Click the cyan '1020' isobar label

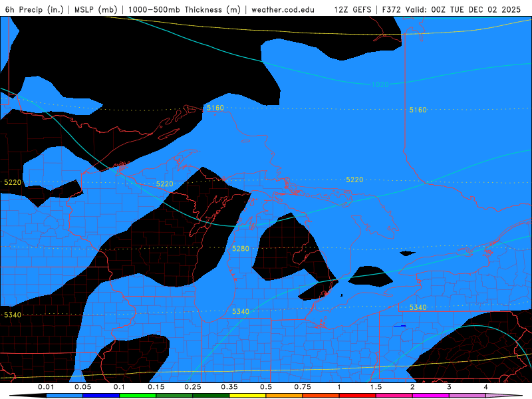coord(380,84)
